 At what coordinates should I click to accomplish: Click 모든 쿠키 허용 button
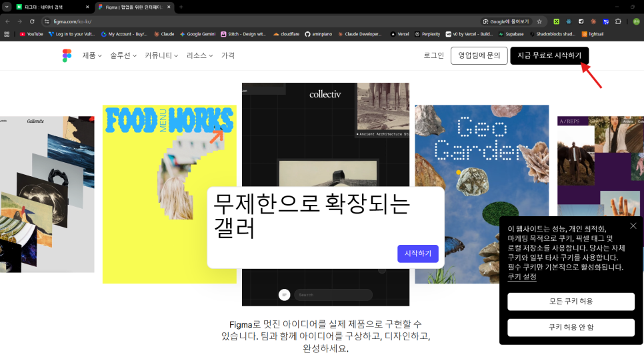click(571, 302)
